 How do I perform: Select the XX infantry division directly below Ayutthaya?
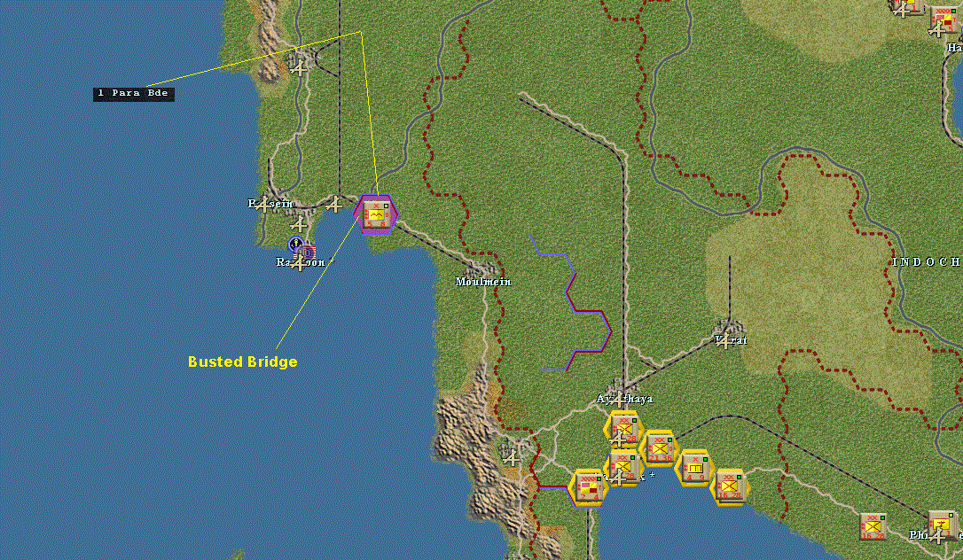[622, 429]
